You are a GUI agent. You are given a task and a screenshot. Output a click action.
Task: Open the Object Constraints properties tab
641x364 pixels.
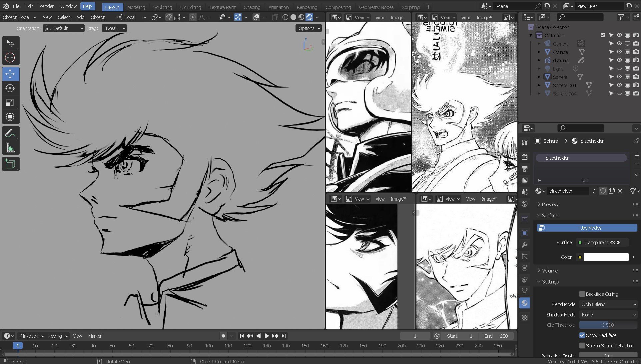525,279
